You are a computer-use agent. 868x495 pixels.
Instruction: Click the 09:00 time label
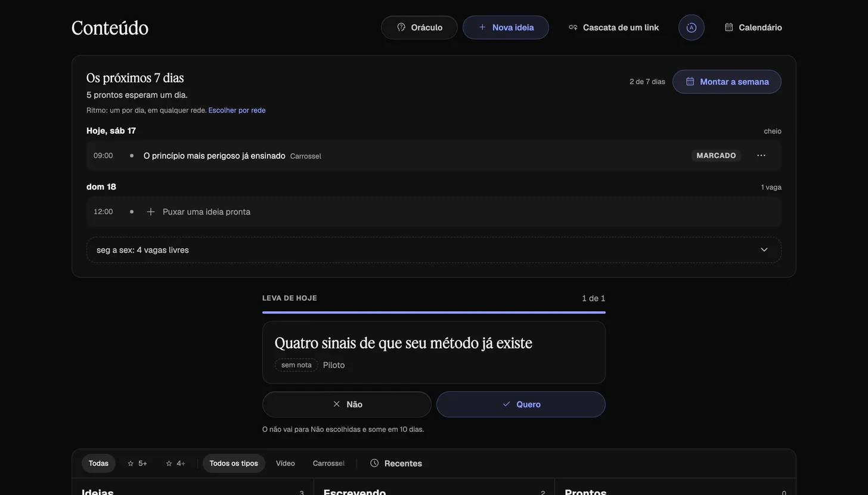point(103,156)
